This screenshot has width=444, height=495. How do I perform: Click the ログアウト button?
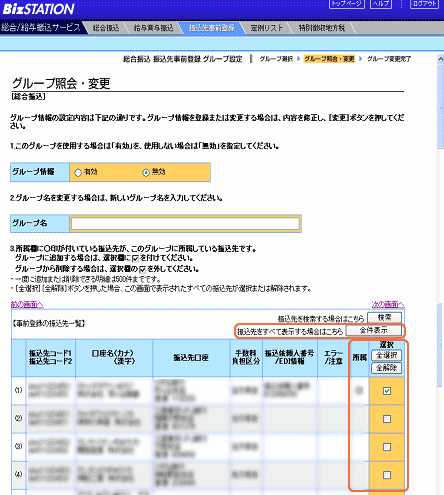click(x=424, y=4)
